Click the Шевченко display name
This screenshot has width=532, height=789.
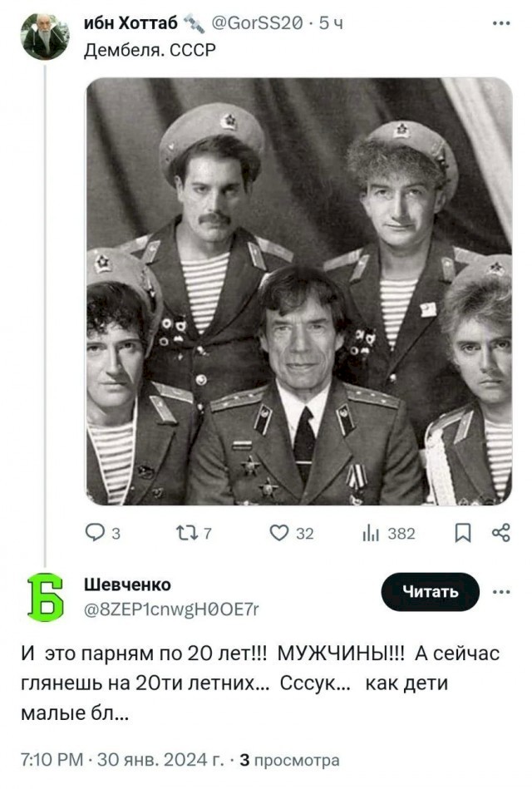tap(127, 584)
